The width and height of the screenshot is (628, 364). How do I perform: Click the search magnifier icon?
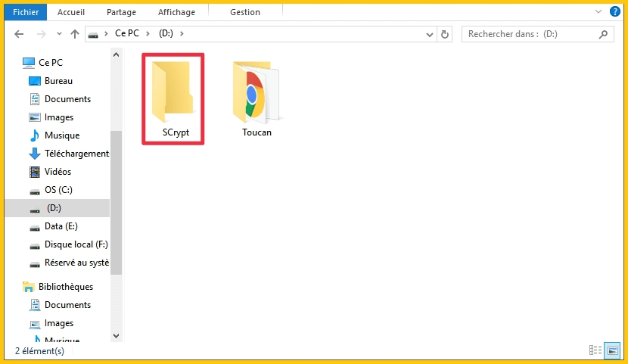coord(603,35)
